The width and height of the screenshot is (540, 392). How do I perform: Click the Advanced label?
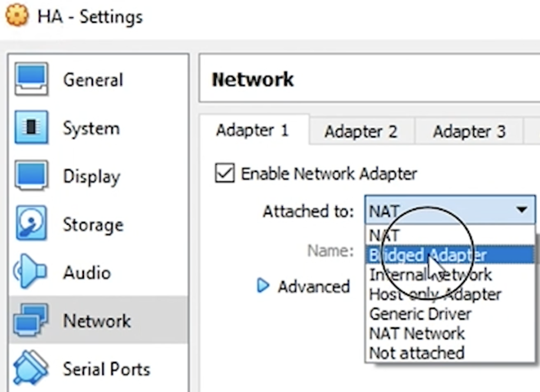[x=314, y=286]
